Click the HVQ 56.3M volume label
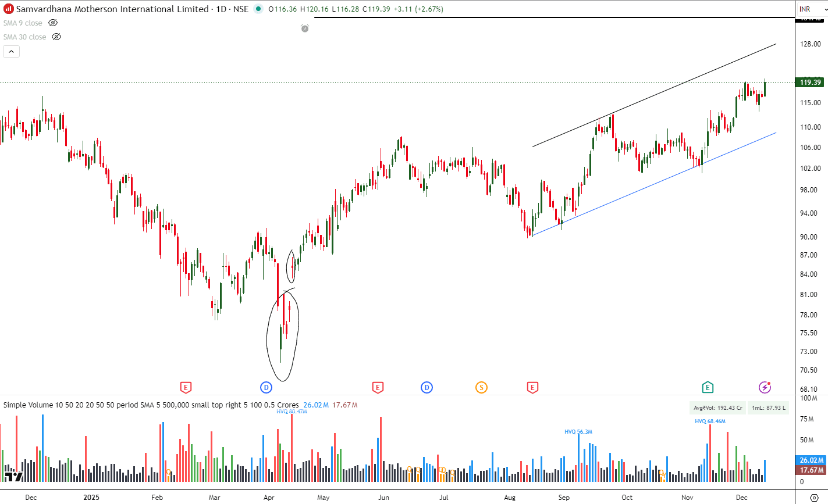This screenshot has width=828, height=504. click(578, 432)
